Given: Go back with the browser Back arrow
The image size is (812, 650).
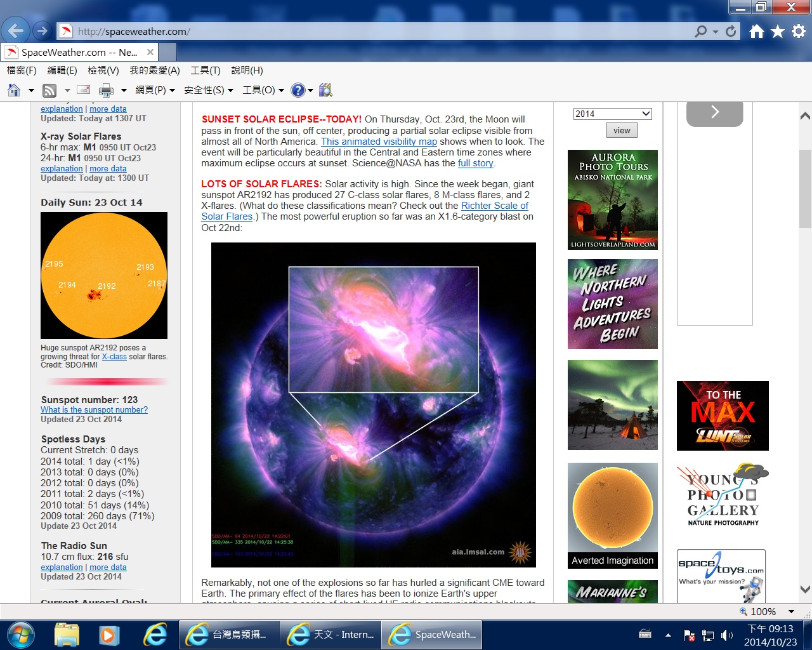Looking at the screenshot, I should pos(16,30).
